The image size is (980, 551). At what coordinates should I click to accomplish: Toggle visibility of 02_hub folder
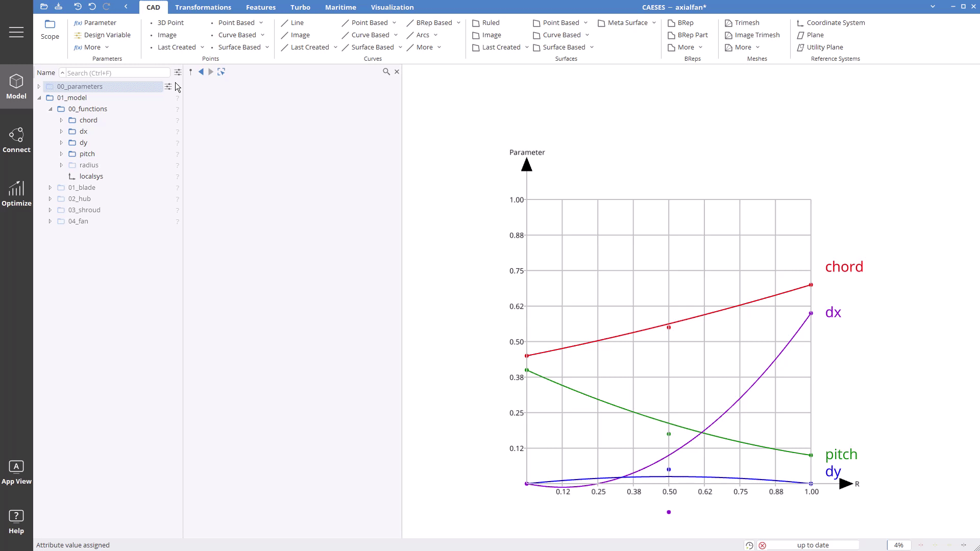(x=178, y=198)
